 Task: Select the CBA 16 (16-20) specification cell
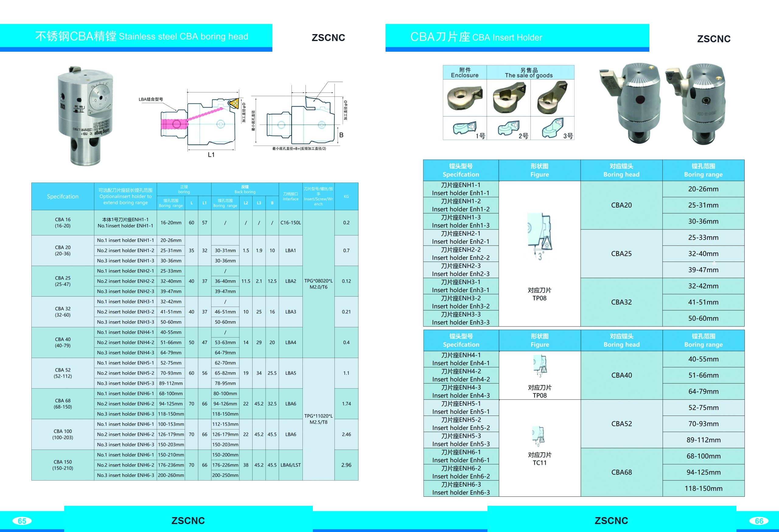pyautogui.click(x=63, y=222)
